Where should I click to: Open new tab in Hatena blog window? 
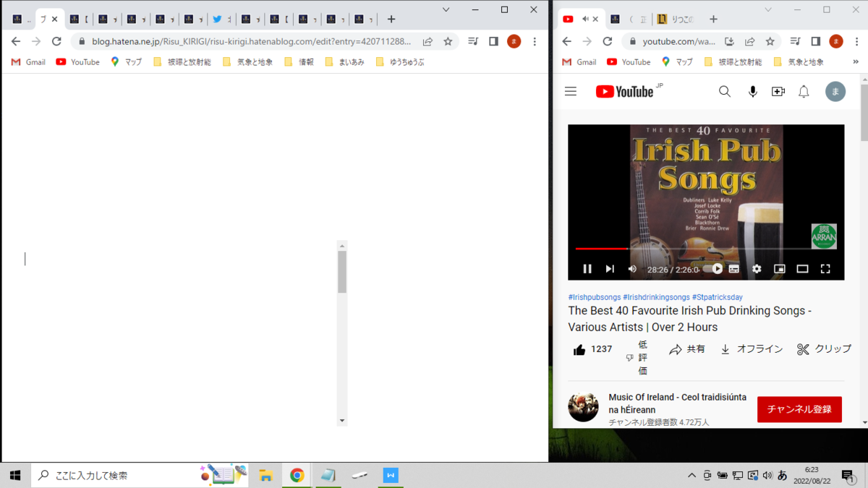click(x=391, y=20)
